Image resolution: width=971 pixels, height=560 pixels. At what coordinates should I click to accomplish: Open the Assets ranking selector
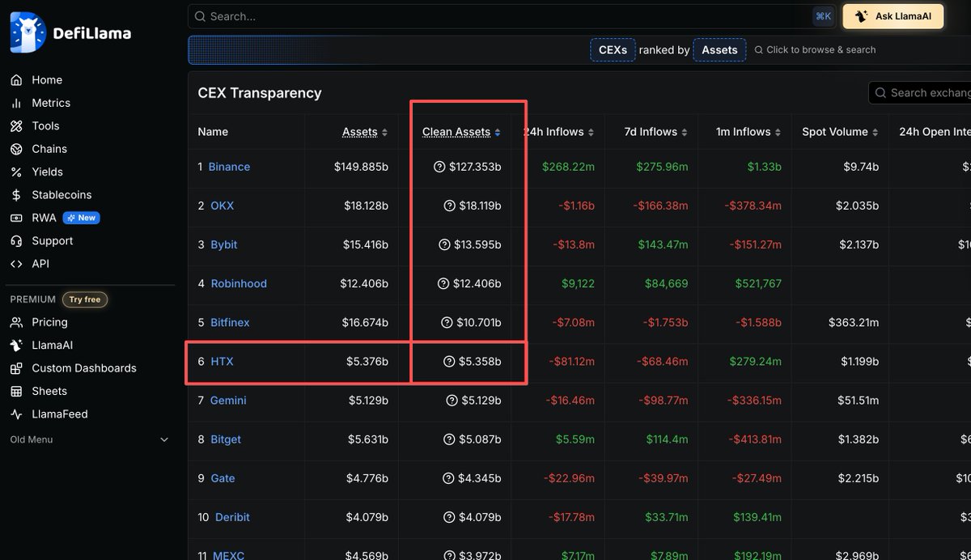719,49
